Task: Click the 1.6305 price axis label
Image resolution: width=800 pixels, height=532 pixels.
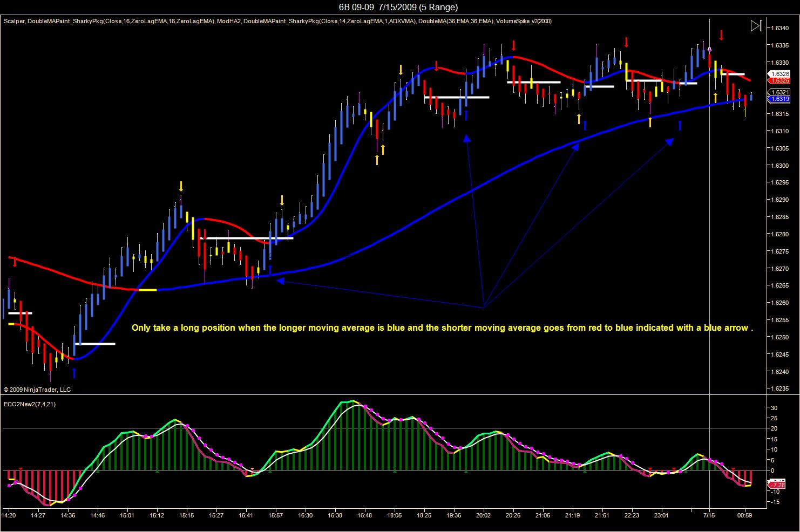Action: pos(780,148)
